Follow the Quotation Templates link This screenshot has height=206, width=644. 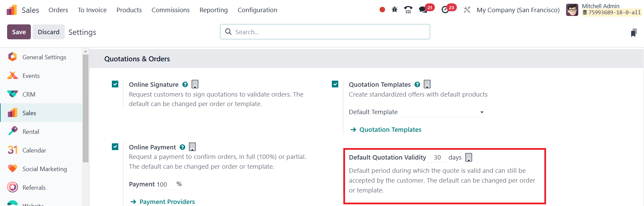(390, 130)
